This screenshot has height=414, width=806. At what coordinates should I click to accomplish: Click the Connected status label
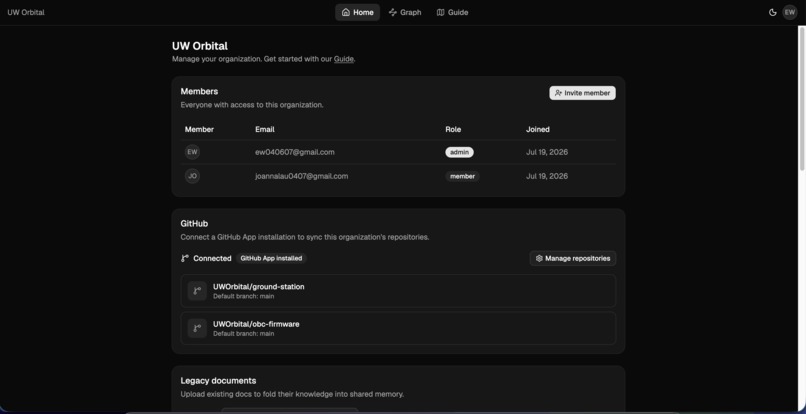pos(212,258)
